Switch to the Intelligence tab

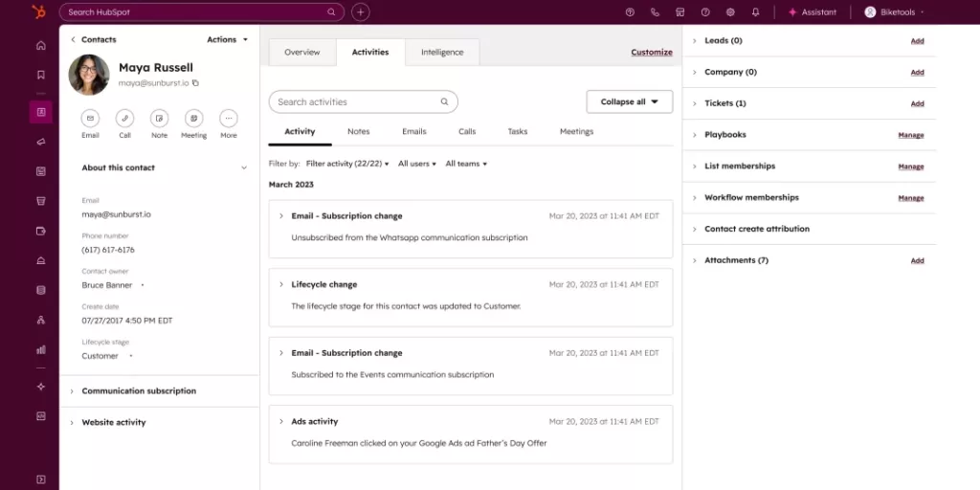tap(441, 53)
